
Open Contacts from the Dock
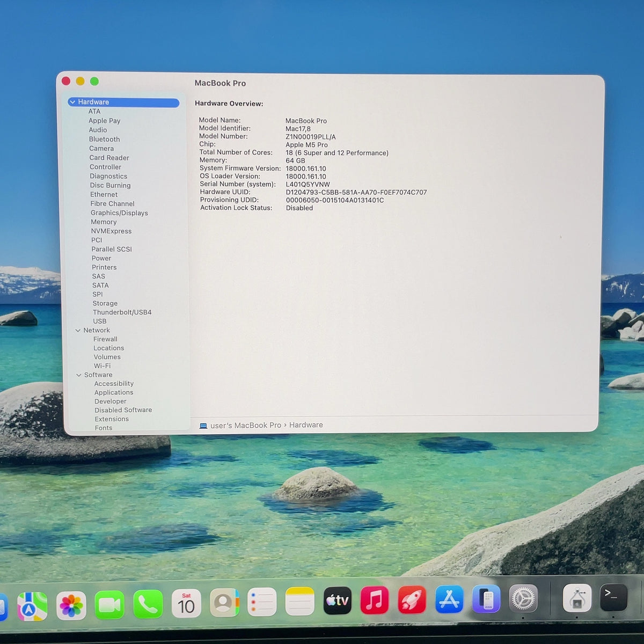[x=224, y=603]
